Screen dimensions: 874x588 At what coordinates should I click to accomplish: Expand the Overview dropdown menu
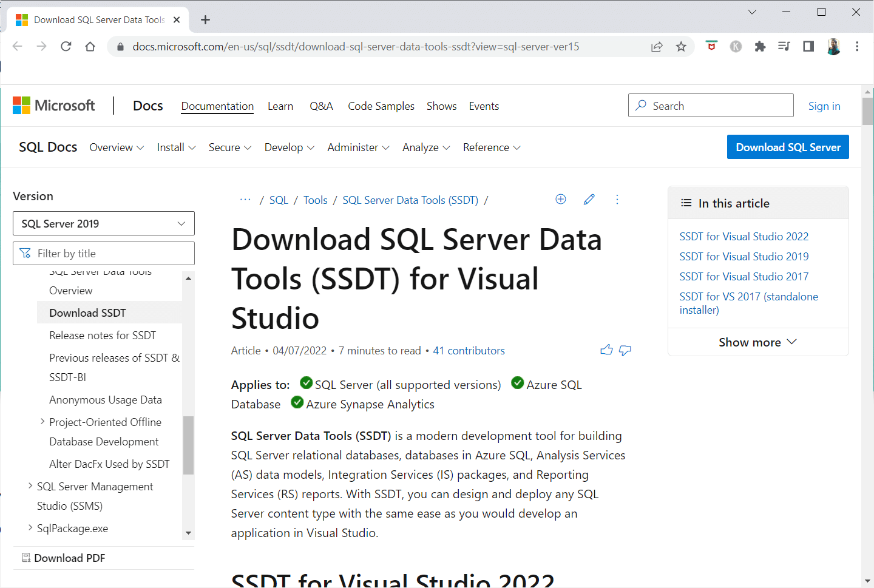117,147
